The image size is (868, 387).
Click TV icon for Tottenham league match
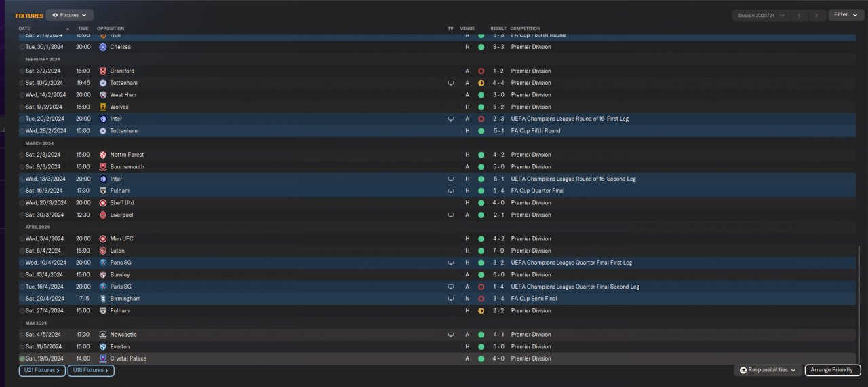click(x=451, y=83)
